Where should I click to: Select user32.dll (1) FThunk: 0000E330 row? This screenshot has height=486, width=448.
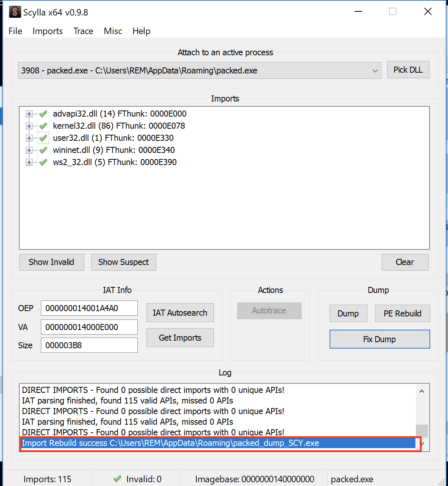[113, 138]
